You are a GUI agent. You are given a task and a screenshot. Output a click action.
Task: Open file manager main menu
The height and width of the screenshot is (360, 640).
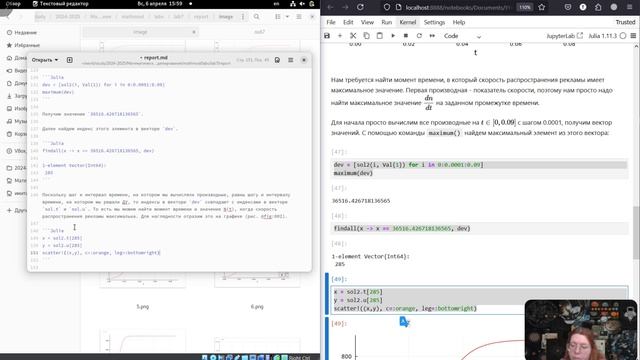pos(299,17)
